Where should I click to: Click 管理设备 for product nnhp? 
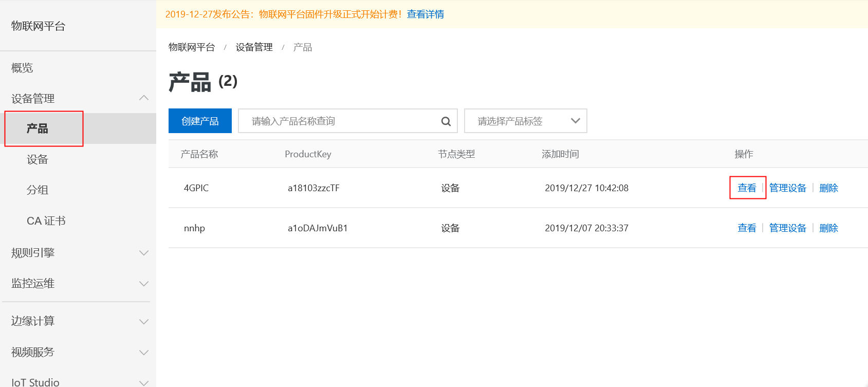click(x=788, y=228)
